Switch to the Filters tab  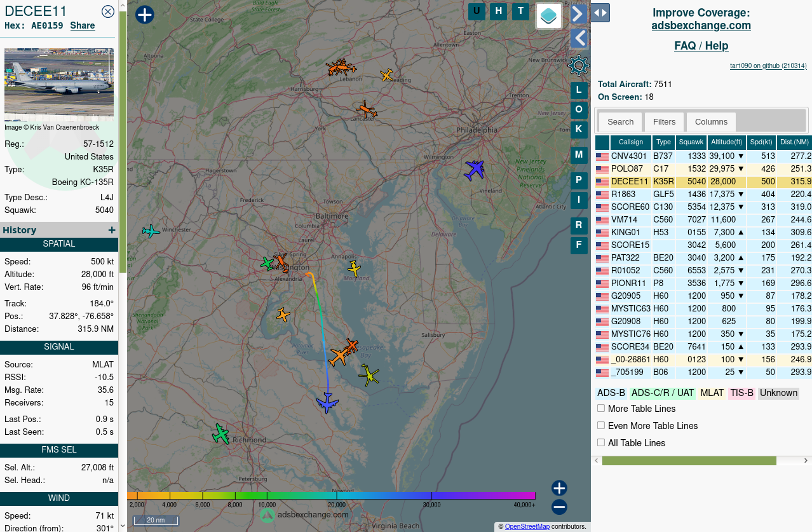pos(665,121)
